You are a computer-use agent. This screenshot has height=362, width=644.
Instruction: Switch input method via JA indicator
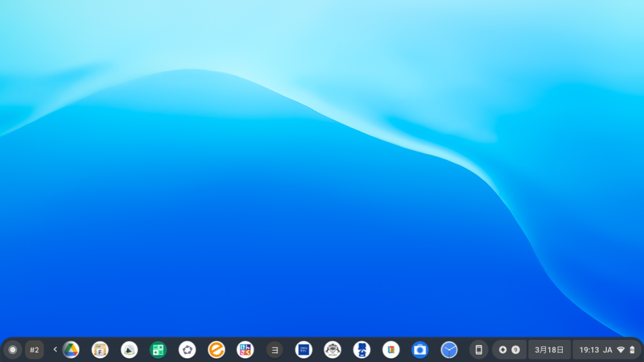pos(608,350)
